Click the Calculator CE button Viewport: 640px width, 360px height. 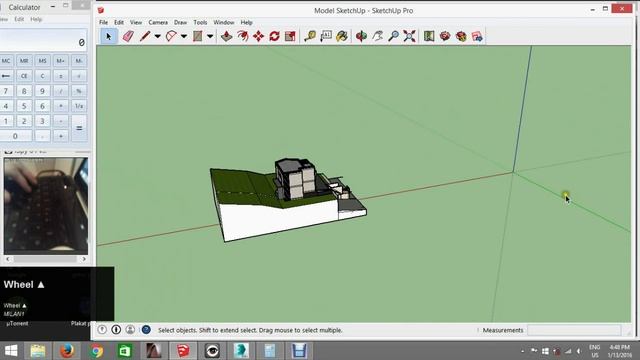(24, 76)
